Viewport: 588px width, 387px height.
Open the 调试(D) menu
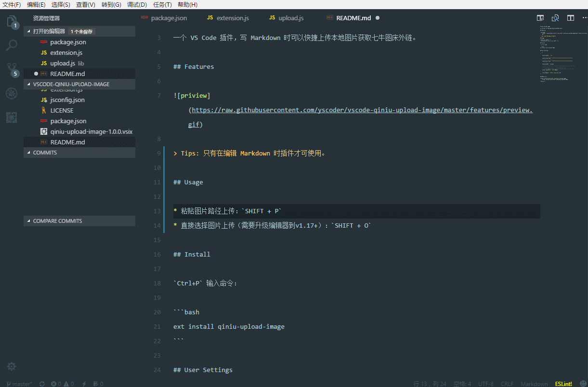coord(137,4)
